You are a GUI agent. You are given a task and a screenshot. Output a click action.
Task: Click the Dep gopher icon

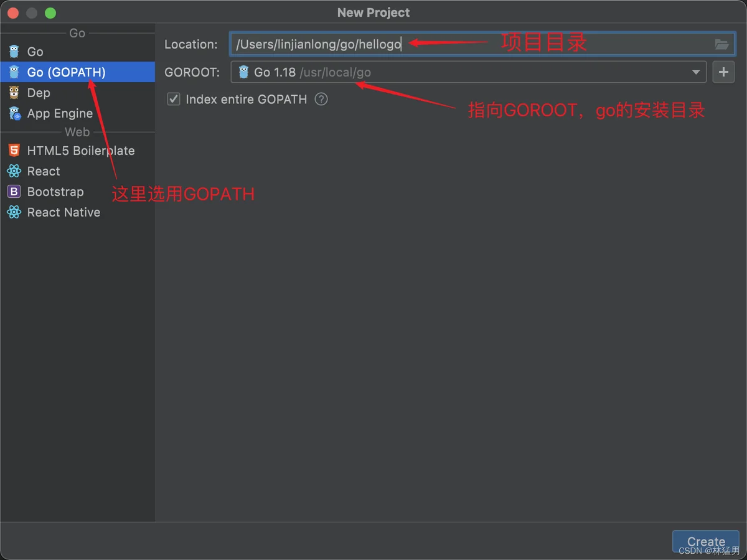[x=14, y=93]
